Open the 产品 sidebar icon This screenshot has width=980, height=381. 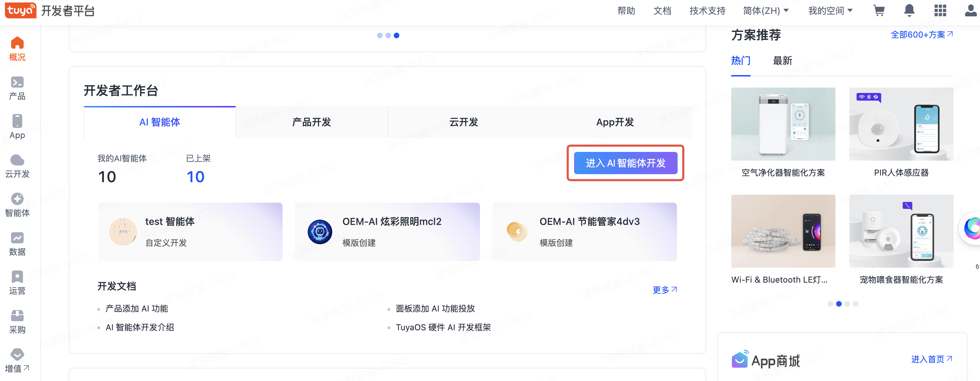[17, 82]
